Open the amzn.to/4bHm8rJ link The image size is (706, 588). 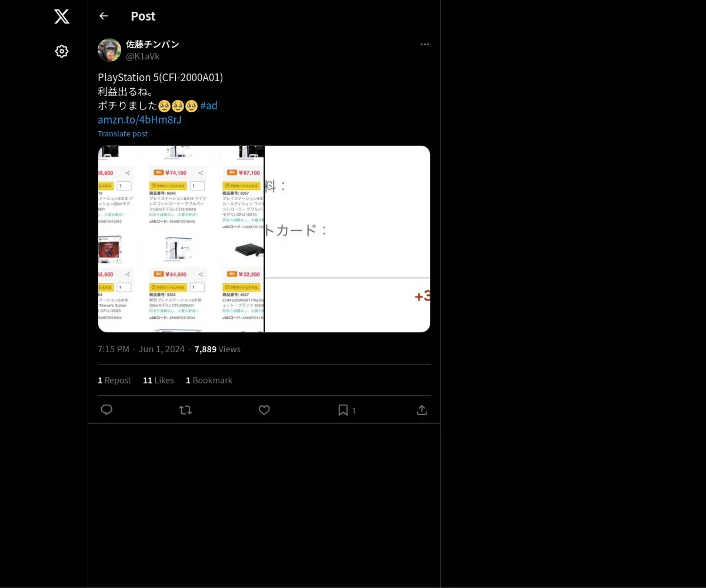(139, 120)
